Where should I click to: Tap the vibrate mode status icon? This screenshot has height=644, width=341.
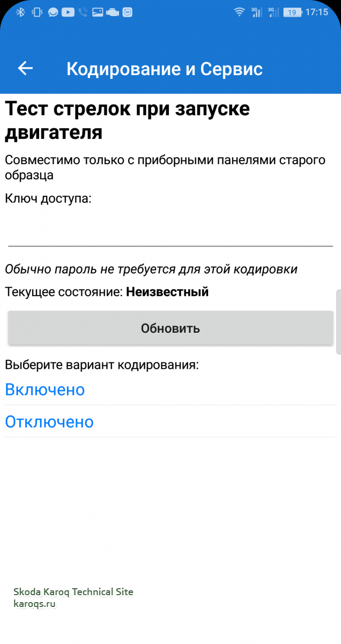pos(36,12)
